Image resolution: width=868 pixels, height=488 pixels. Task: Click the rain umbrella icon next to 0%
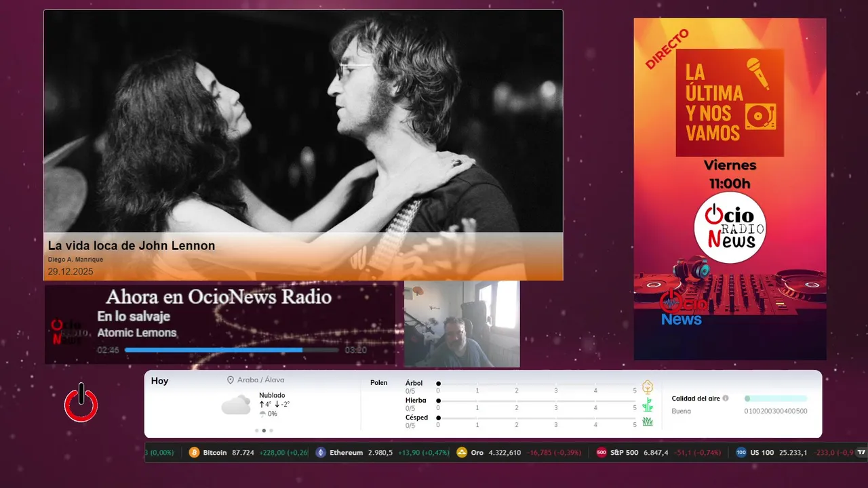262,413
